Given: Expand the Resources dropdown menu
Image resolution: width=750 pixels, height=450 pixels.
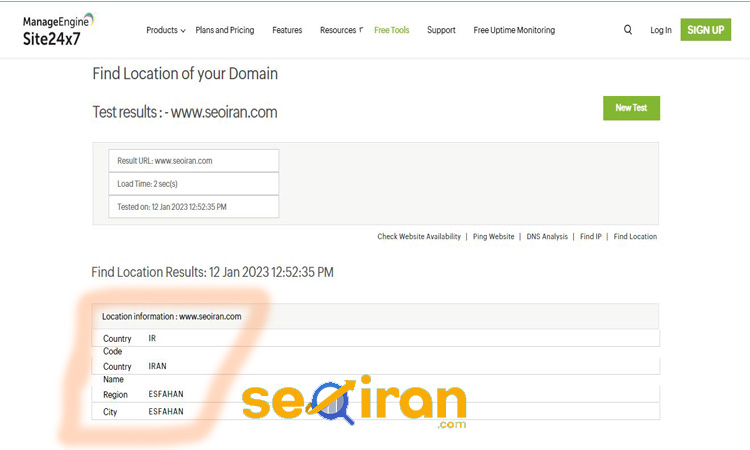Looking at the screenshot, I should (x=342, y=30).
